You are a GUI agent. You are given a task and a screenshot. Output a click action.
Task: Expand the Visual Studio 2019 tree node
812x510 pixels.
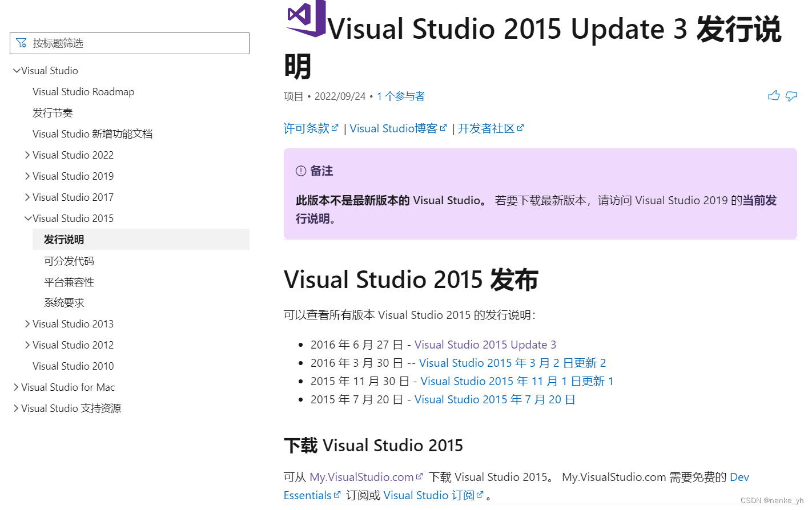(27, 176)
